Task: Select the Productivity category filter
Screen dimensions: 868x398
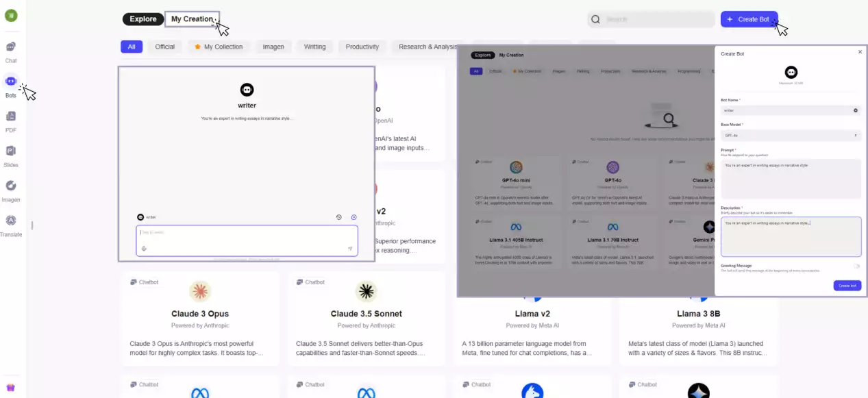Action: click(362, 47)
